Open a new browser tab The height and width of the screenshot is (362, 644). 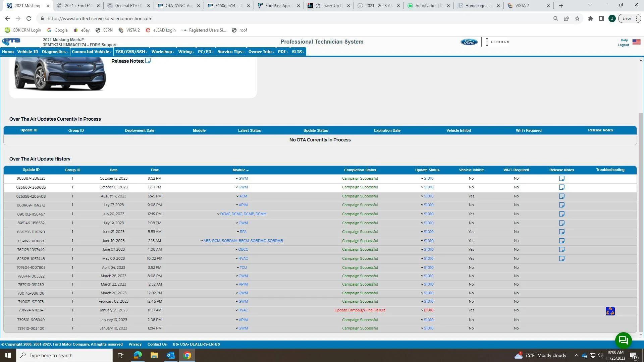561,6
